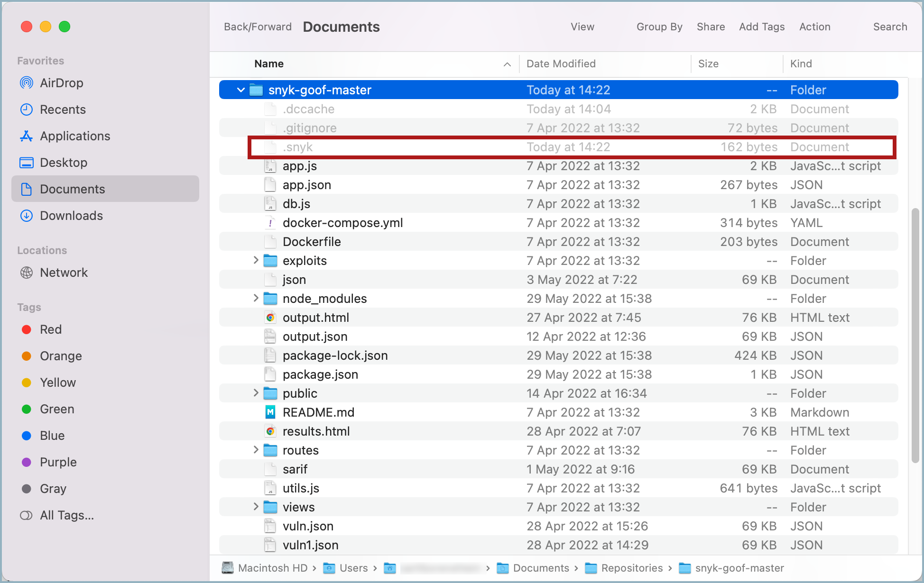Select the vuln.json file
The image size is (924, 583).
tap(308, 526)
